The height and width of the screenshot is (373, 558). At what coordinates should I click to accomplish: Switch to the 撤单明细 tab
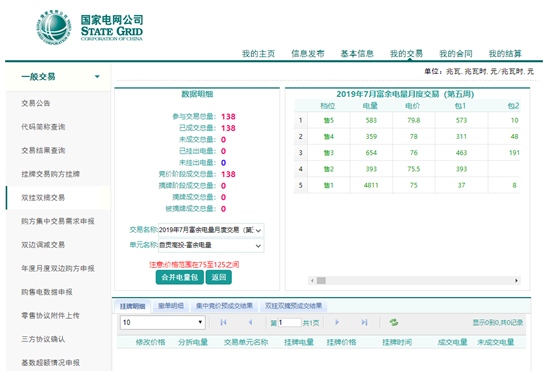171,306
